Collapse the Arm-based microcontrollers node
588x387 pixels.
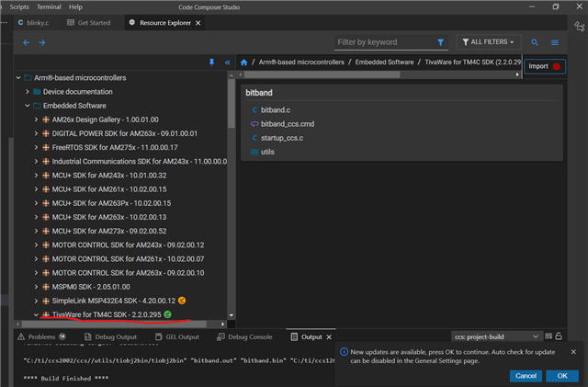[x=18, y=78]
